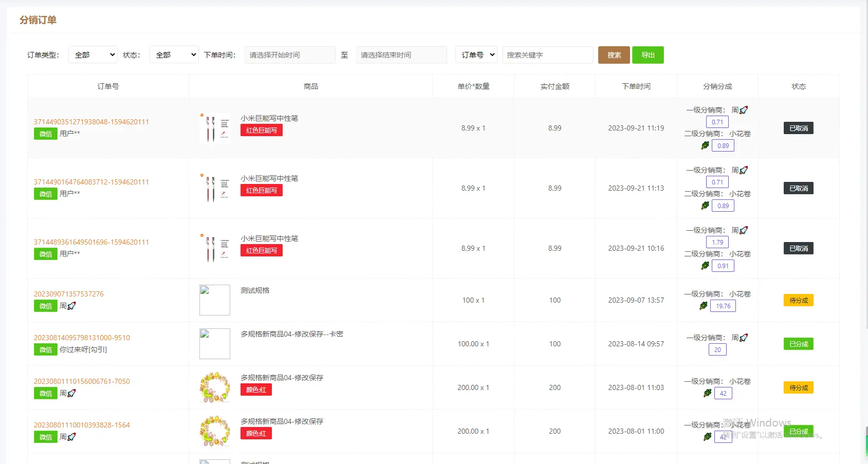This screenshot has width=868, height=464.
Task: Expand the 状态 filter dropdown
Action: (x=174, y=55)
